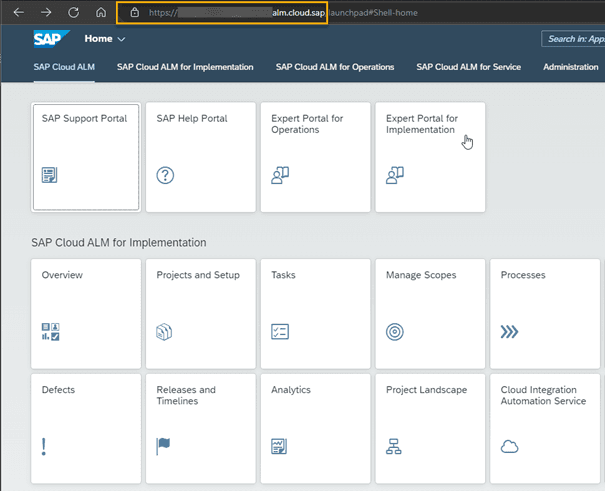
Task: Click the Analytics chart icon
Action: click(x=279, y=447)
